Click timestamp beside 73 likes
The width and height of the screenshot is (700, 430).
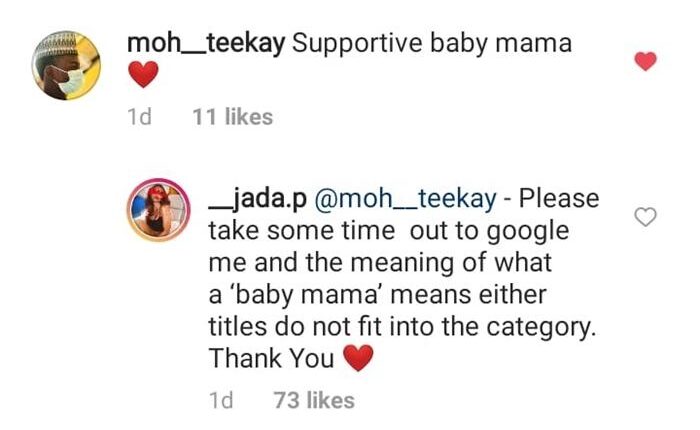[221, 400]
